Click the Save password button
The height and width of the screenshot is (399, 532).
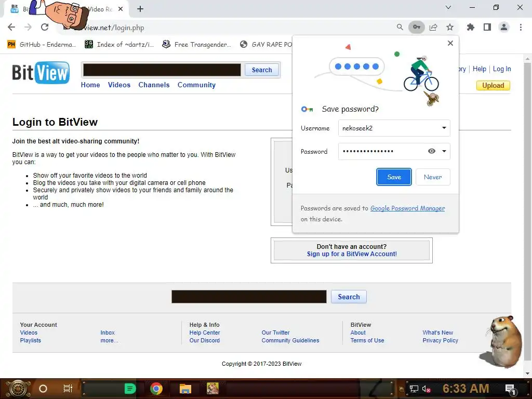click(x=394, y=177)
